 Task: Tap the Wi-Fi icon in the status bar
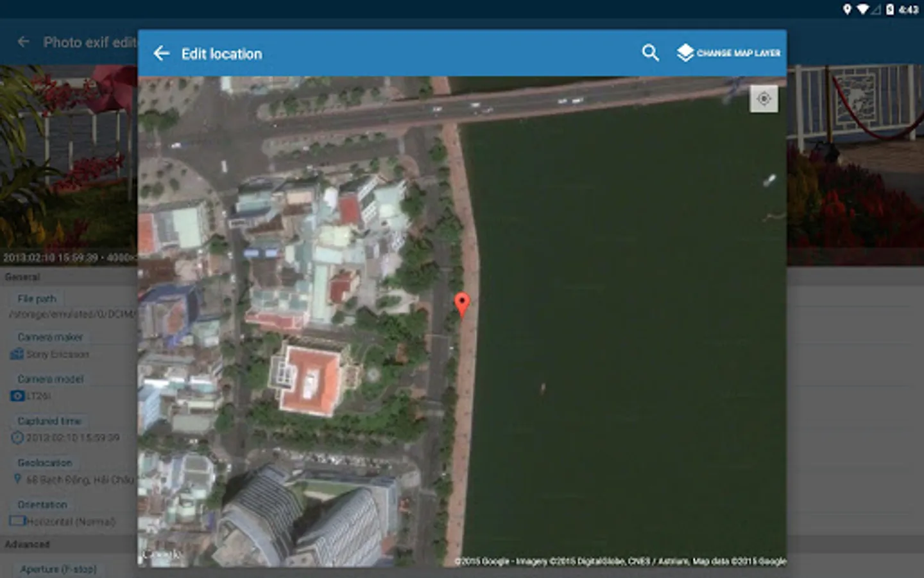(x=863, y=9)
